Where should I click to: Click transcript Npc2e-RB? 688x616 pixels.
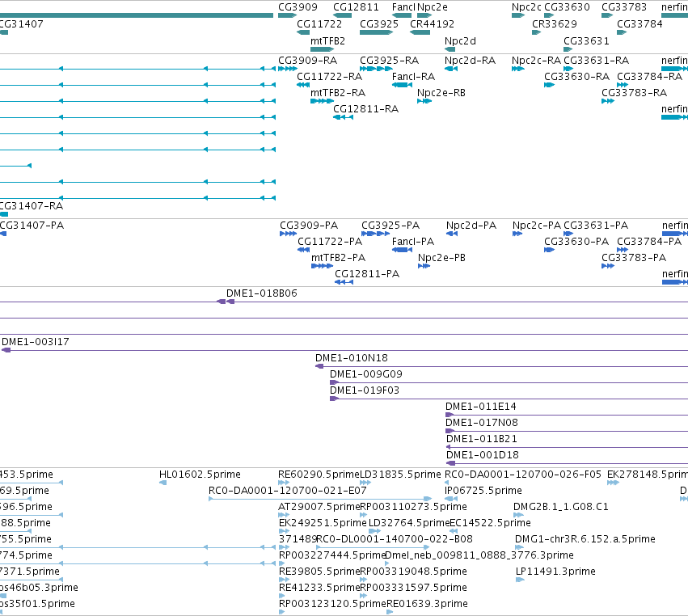click(441, 93)
